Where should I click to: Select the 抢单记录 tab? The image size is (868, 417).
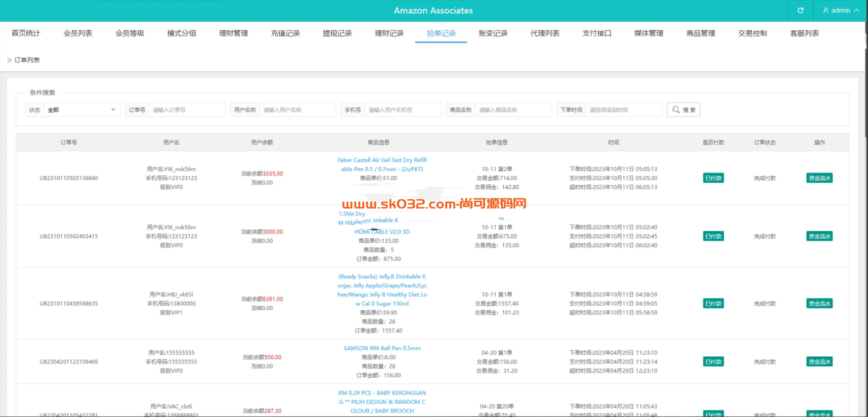click(x=441, y=33)
